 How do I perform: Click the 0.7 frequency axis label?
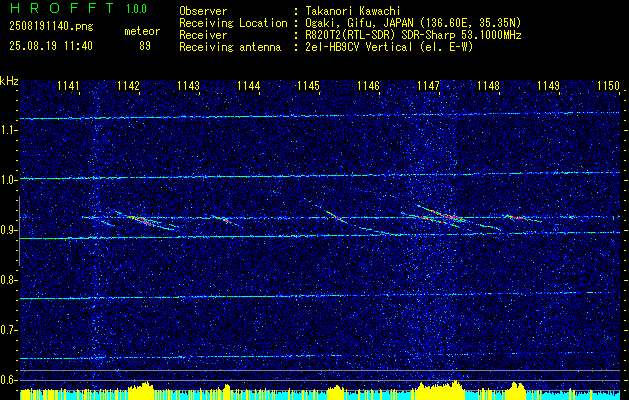click(x=7, y=330)
